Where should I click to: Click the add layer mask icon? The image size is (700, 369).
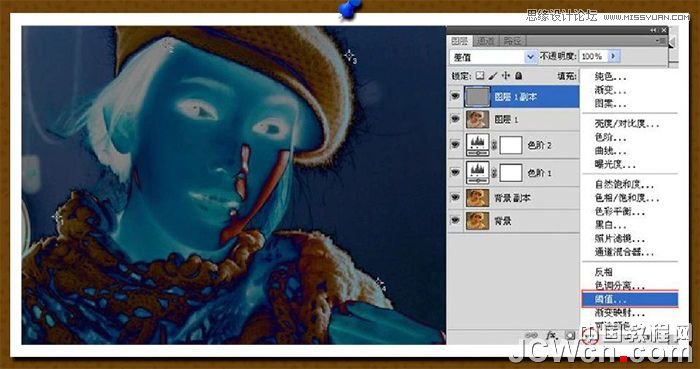570,335
